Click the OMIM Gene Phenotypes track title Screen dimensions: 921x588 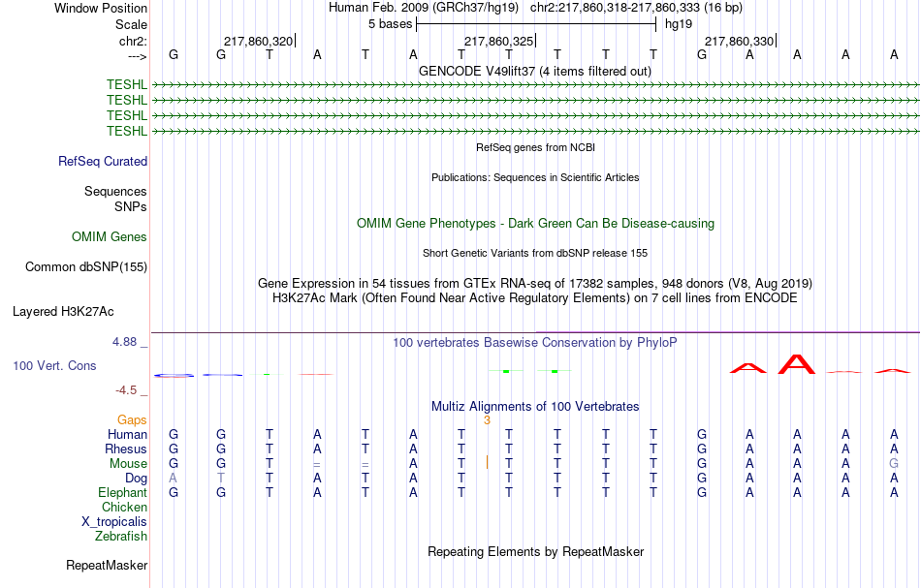point(536,224)
